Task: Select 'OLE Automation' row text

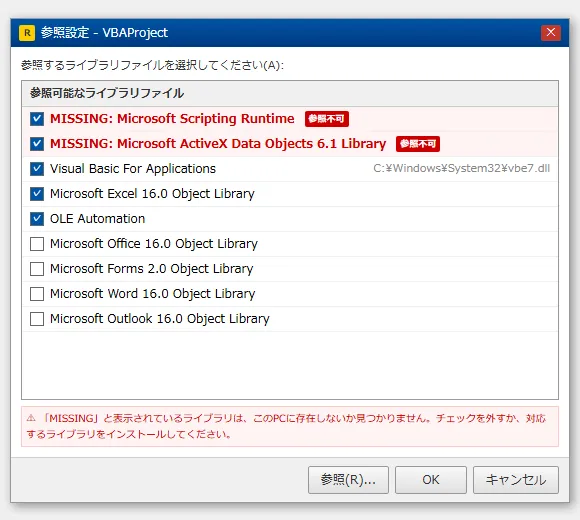Action: 97,219
